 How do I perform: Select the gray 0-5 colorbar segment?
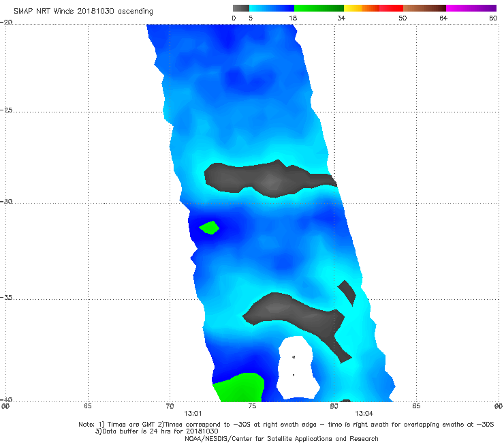241,8
